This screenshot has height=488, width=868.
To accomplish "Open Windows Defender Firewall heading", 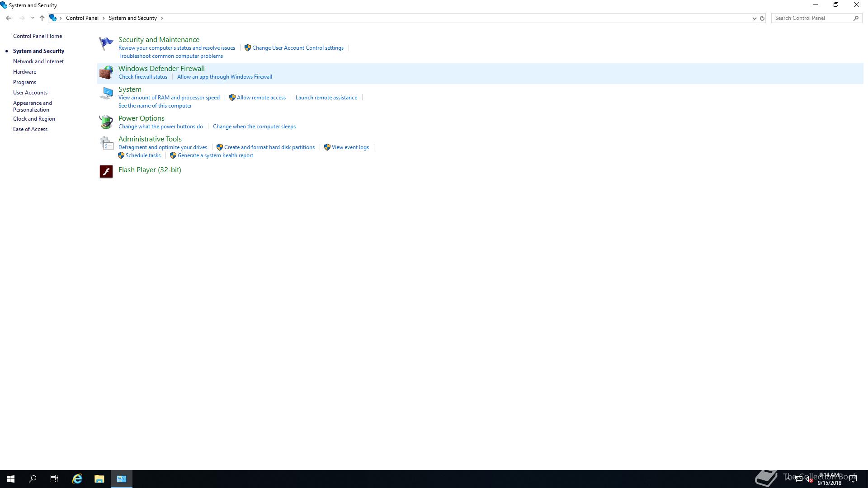I will (161, 69).
